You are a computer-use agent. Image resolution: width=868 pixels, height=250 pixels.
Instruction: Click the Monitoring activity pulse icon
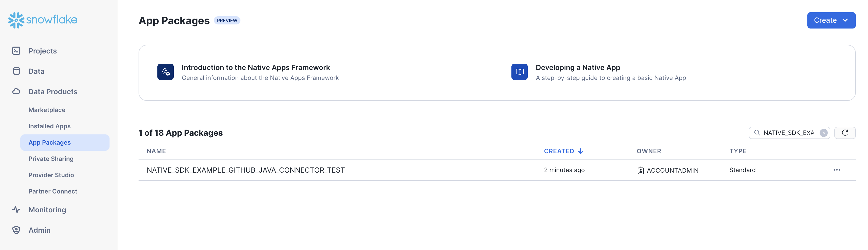pos(16,210)
